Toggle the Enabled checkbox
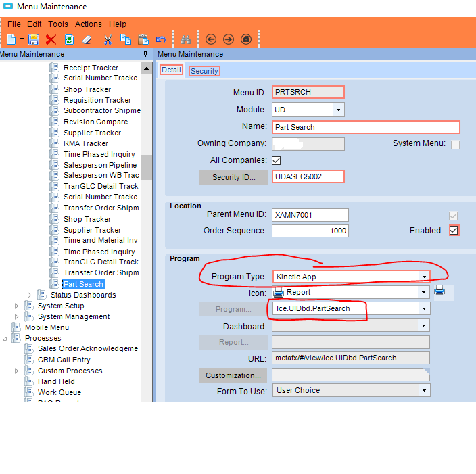The width and height of the screenshot is (476, 474). pos(454,231)
